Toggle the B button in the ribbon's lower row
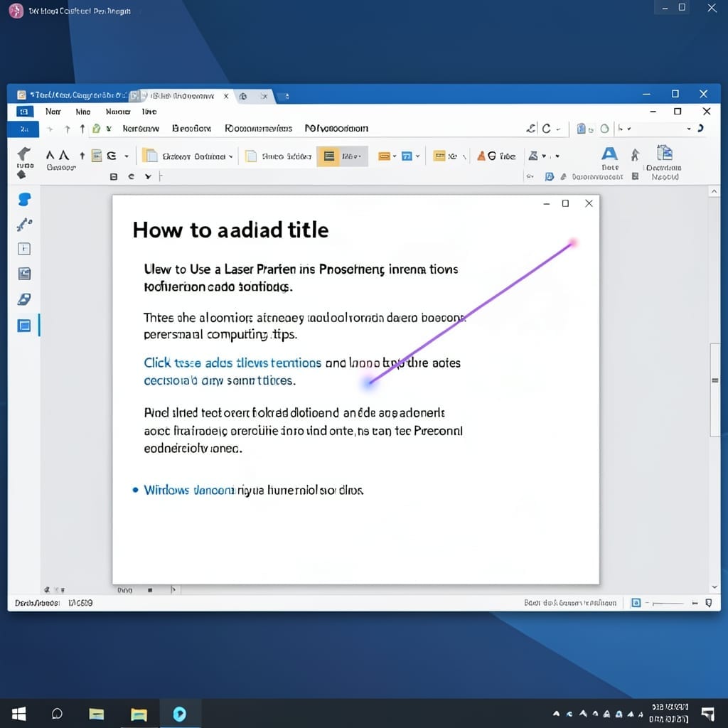Image resolution: width=728 pixels, height=728 pixels. 114,176
